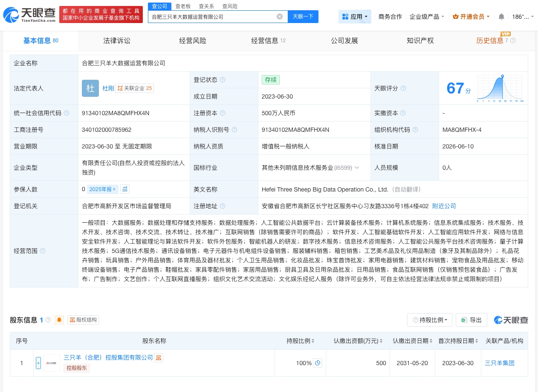
Task: Click the 存续 status tag
Action: (x=271, y=80)
